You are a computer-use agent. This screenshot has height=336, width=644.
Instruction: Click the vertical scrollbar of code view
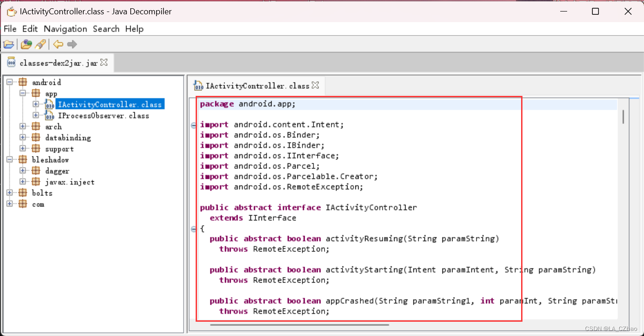[623, 116]
